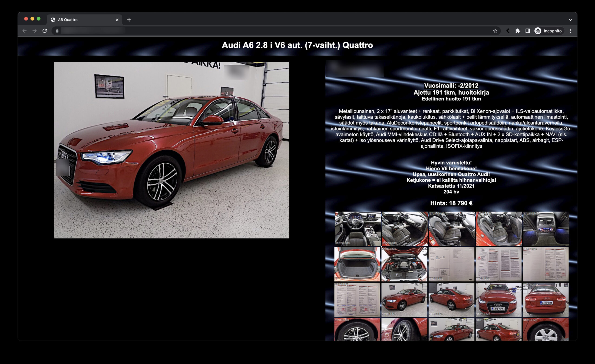
Task: Close the A6 Quattro tab
Action: 117,20
